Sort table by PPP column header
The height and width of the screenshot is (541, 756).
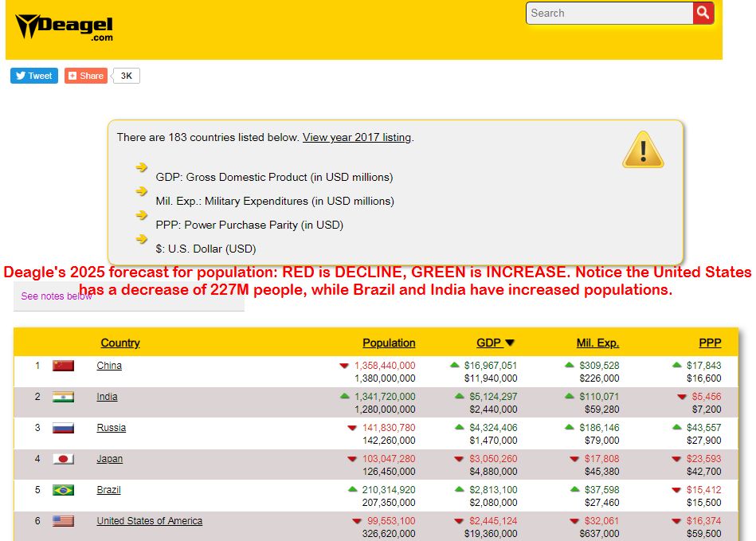[711, 343]
